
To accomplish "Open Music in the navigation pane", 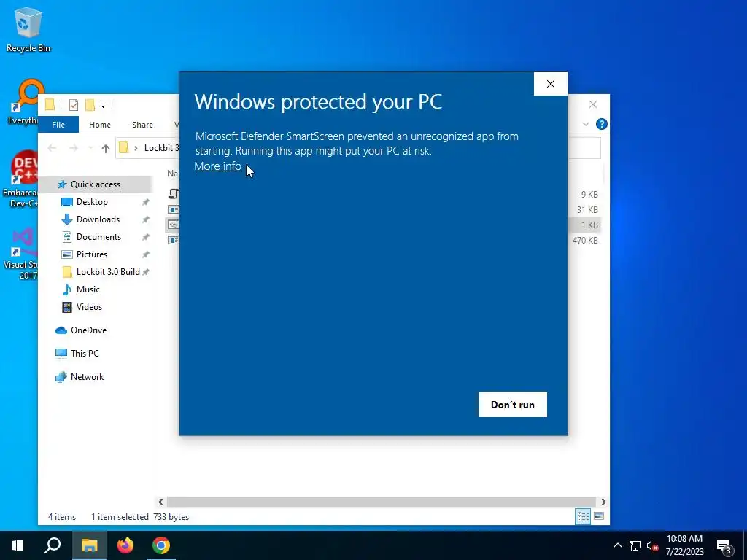I will 88,289.
